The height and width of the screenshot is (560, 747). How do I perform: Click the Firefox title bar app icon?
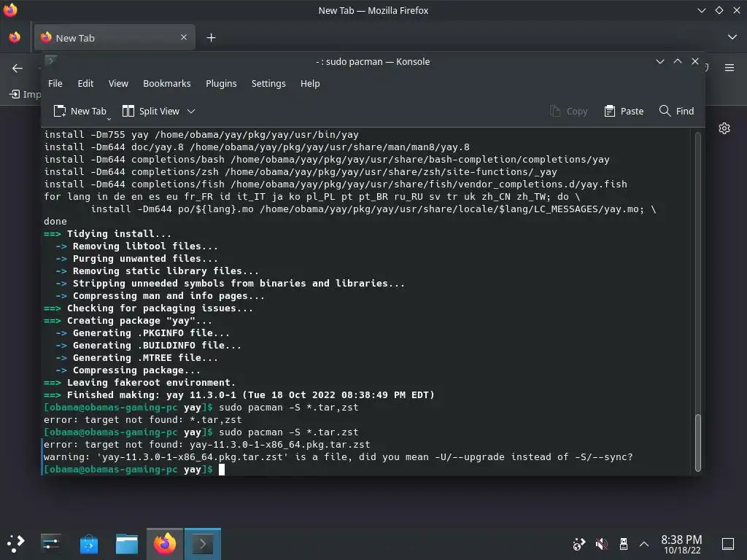(10, 10)
